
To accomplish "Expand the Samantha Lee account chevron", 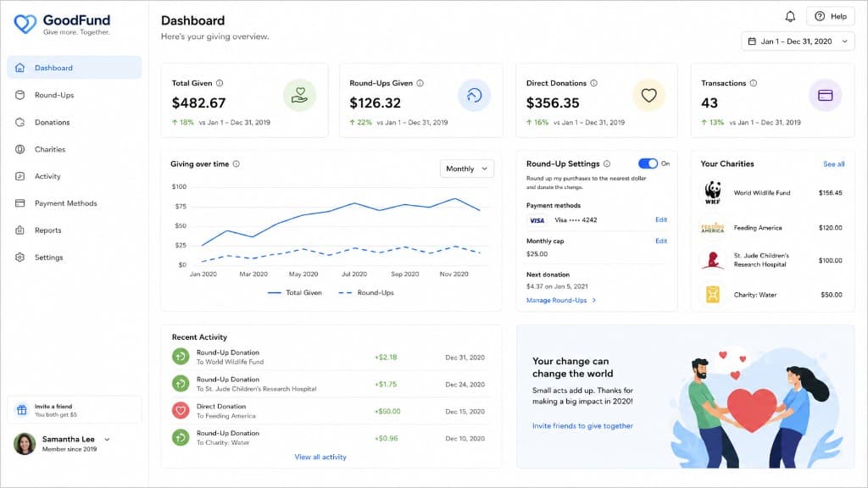I will coord(108,440).
